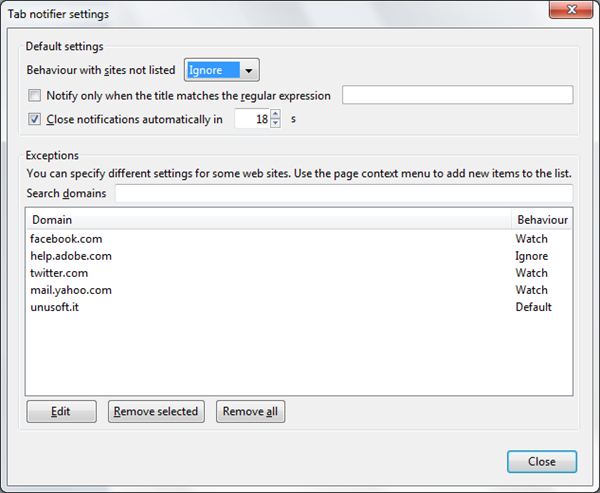Sort the list by Domain column header

tap(268, 219)
